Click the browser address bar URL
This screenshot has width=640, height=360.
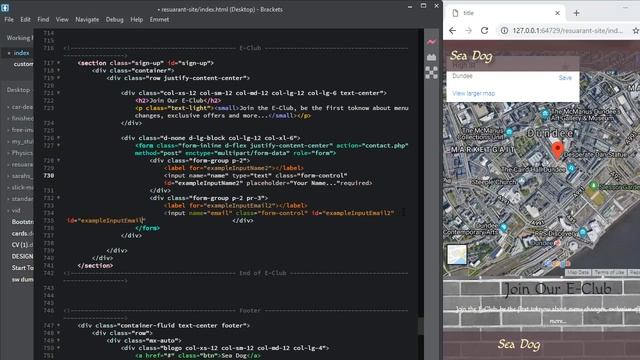(568, 31)
